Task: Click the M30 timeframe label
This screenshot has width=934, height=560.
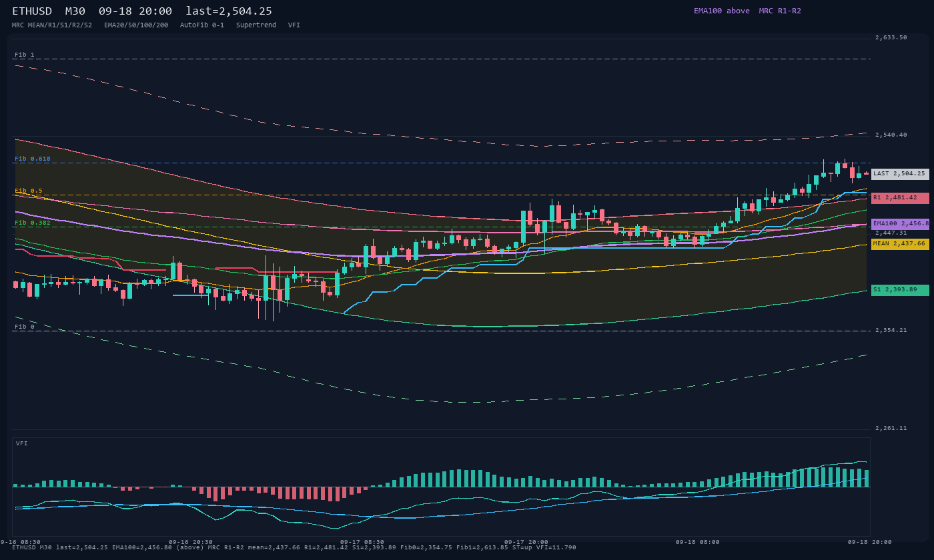Action: [x=75, y=11]
